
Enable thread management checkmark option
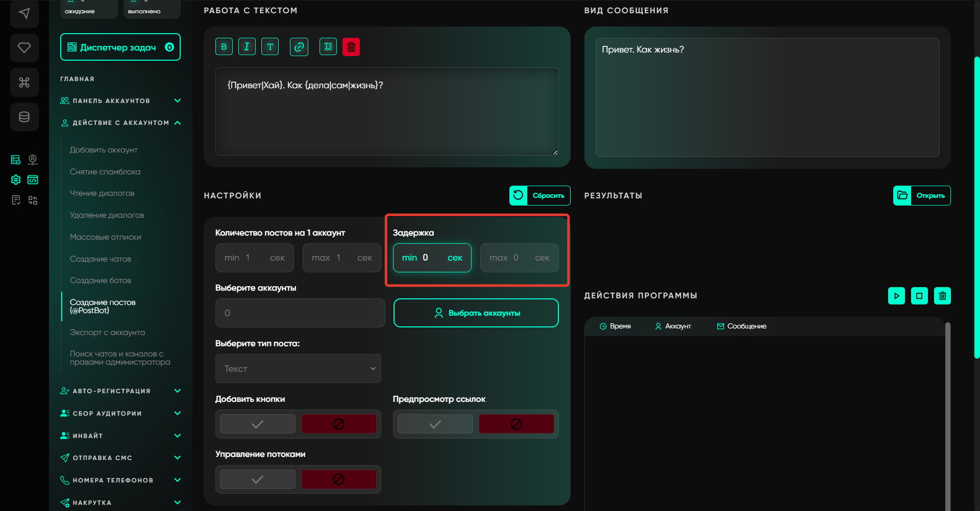pyautogui.click(x=258, y=479)
